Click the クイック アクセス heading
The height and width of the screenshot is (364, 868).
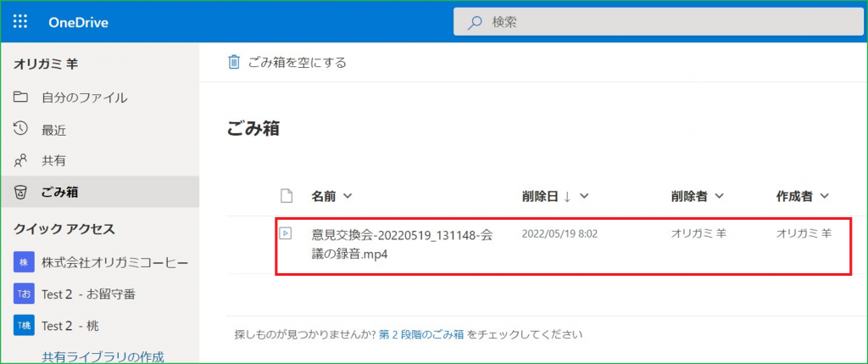(64, 228)
